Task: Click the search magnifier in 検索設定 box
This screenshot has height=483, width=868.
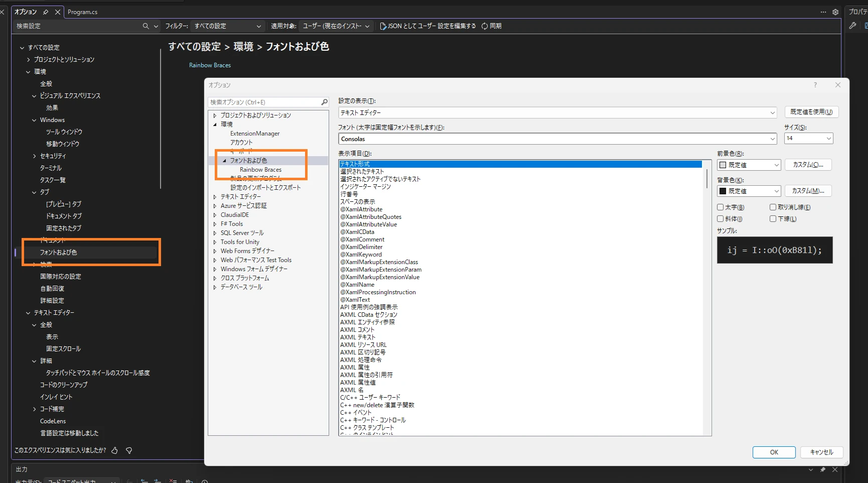Action: (146, 26)
